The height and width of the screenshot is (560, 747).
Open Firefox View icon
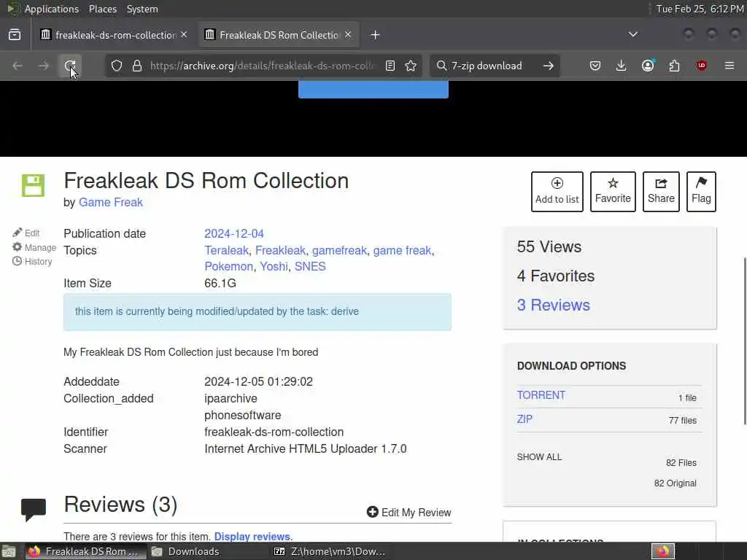15,35
